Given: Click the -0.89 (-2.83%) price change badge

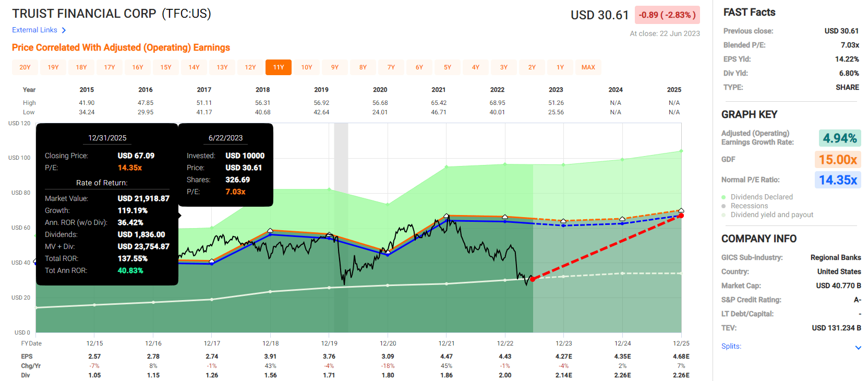Looking at the screenshot, I should 667,15.
